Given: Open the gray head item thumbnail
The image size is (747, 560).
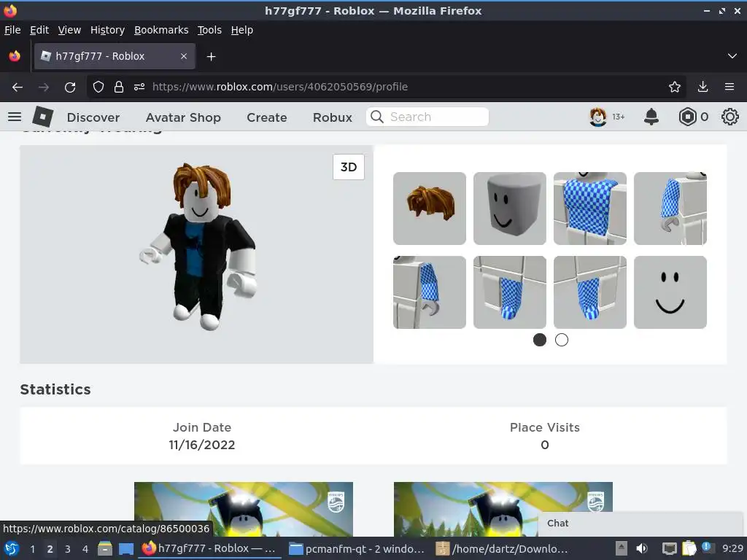Looking at the screenshot, I should [510, 209].
